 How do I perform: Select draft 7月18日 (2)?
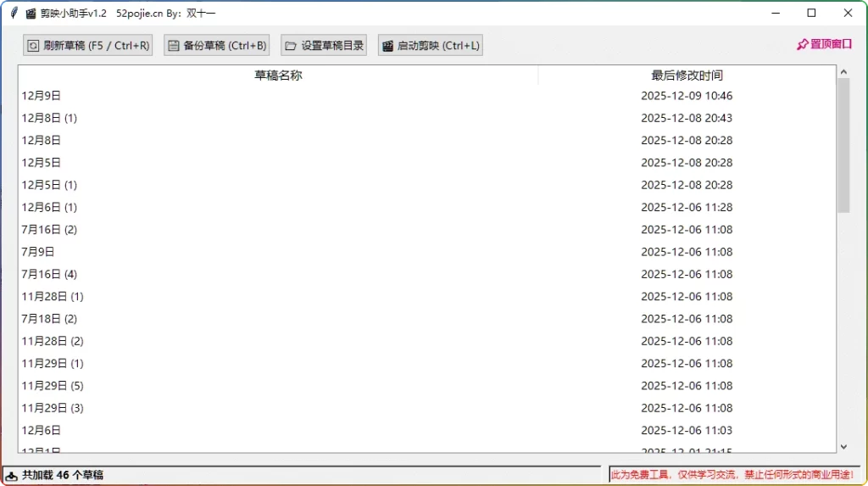coord(427,319)
